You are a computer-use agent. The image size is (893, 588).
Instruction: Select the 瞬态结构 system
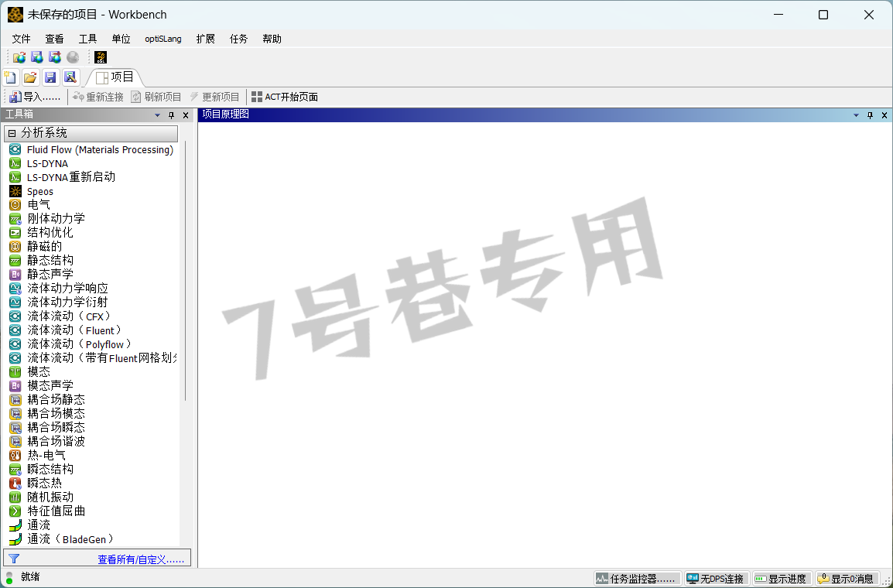[x=42, y=469]
